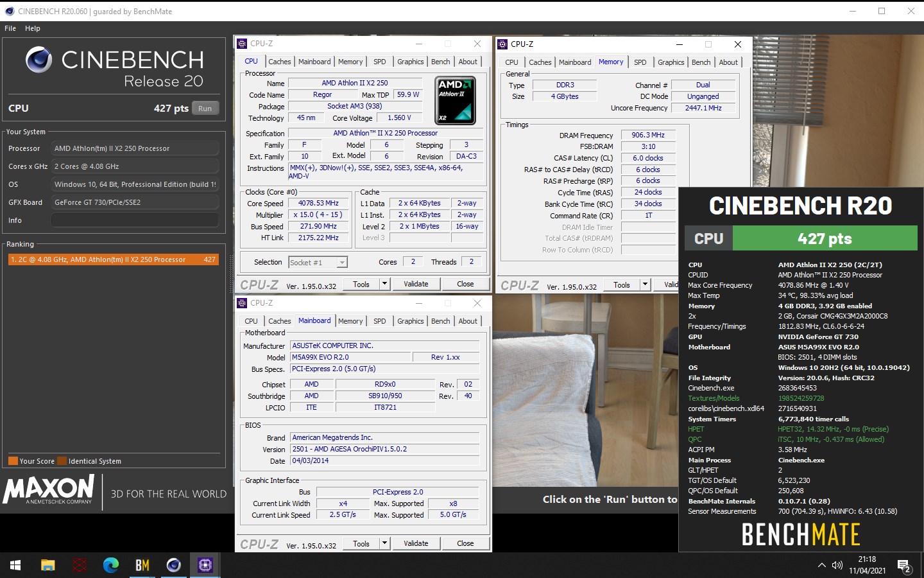Image resolution: width=924 pixels, height=578 pixels.
Task: Open Mainboard tab in top-left CPU-Z
Action: 314,62
